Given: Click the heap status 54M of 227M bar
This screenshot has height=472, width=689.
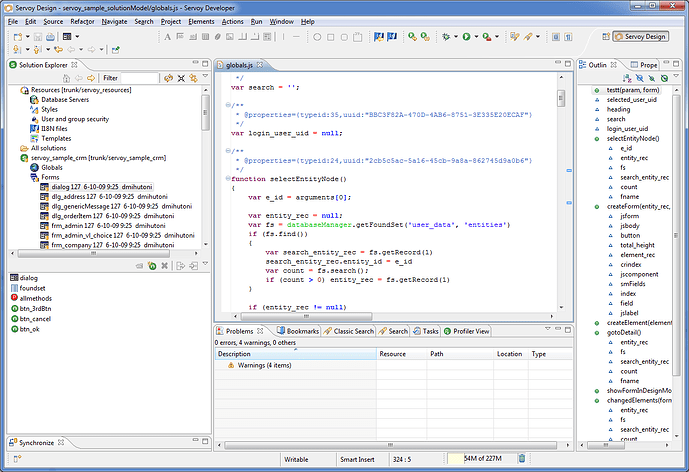Looking at the screenshot, I should point(481,458).
